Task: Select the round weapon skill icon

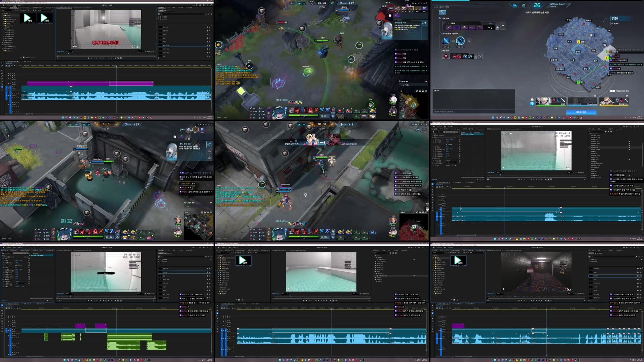Action: 446,41
